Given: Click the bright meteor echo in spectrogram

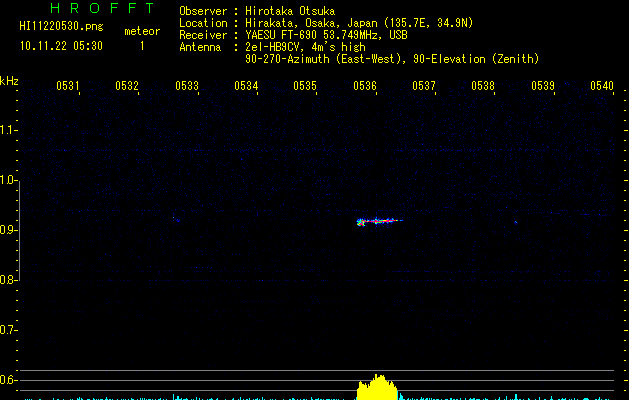Looking at the screenshot, I should click(x=379, y=221).
